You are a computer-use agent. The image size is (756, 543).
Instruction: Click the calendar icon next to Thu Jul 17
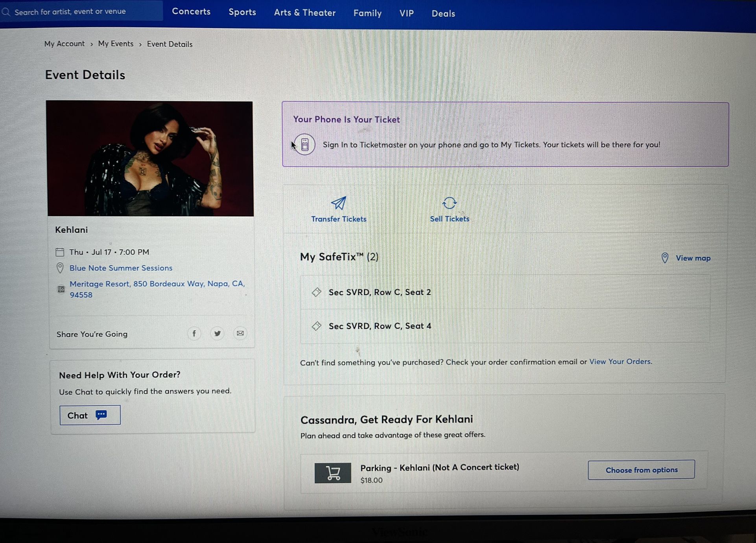[60, 252]
